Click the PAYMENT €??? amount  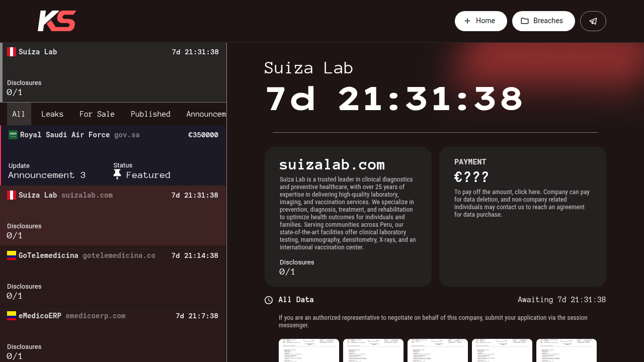tap(471, 177)
